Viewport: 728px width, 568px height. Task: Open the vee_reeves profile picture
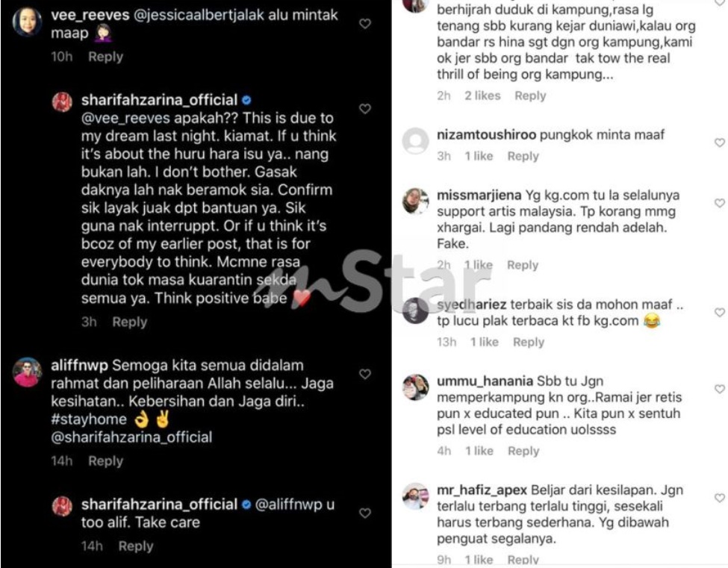point(28,22)
